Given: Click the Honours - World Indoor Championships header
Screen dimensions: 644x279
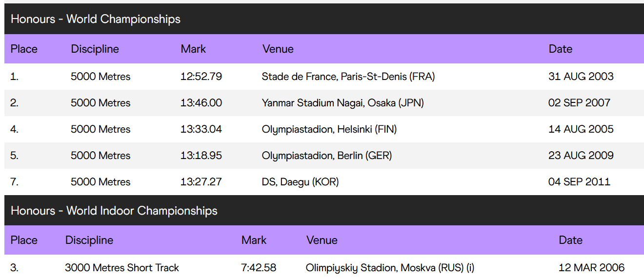Looking at the screenshot, I should pos(114,211).
